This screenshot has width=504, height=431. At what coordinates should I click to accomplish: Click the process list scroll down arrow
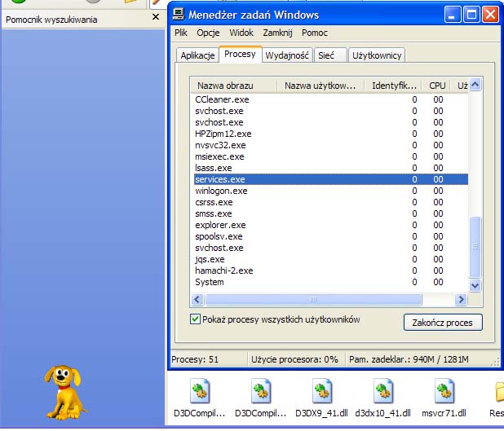(475, 285)
